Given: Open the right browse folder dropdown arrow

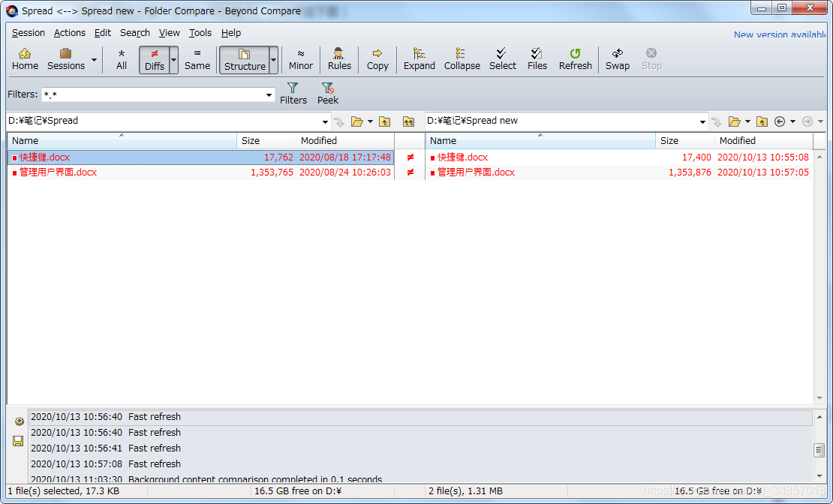Looking at the screenshot, I should (x=747, y=121).
